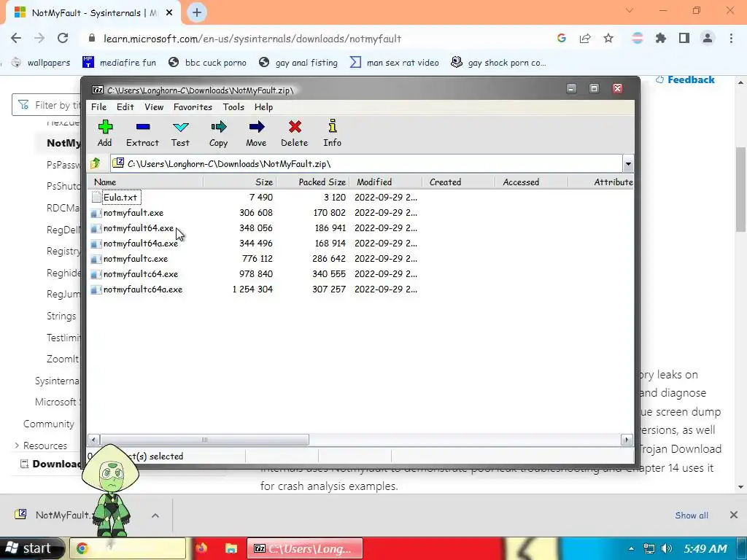Viewport: 747px width, 560px height.
Task: Open NotMyFault.zip download options chevron
Action: [155, 516]
